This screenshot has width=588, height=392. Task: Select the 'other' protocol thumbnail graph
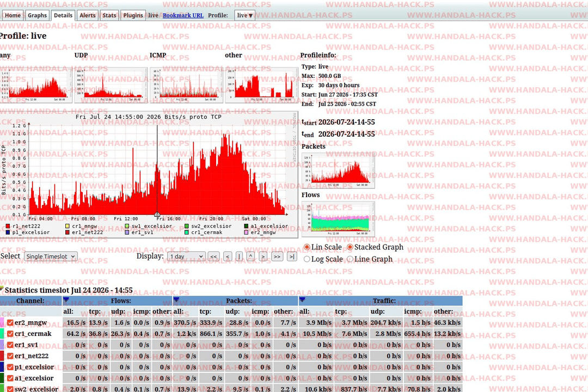[x=261, y=85]
